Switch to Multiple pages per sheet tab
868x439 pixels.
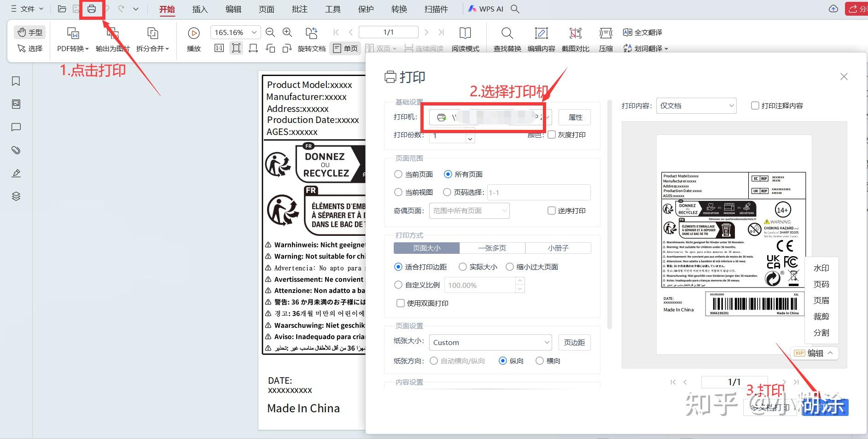pos(492,248)
